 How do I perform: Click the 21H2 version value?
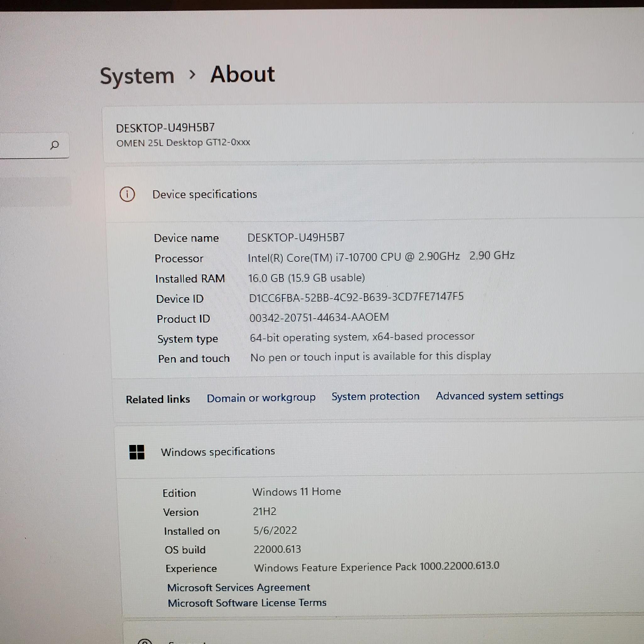point(264,511)
